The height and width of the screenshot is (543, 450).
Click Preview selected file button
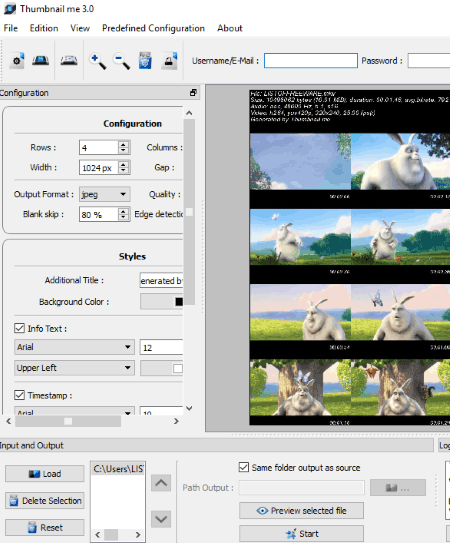pyautogui.click(x=301, y=510)
